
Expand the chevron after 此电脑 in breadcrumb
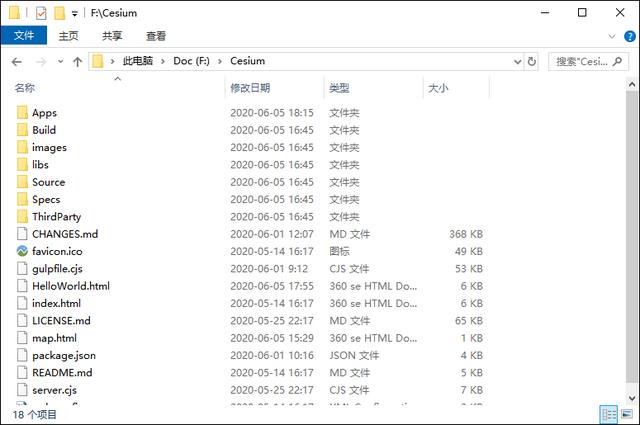tap(163, 61)
